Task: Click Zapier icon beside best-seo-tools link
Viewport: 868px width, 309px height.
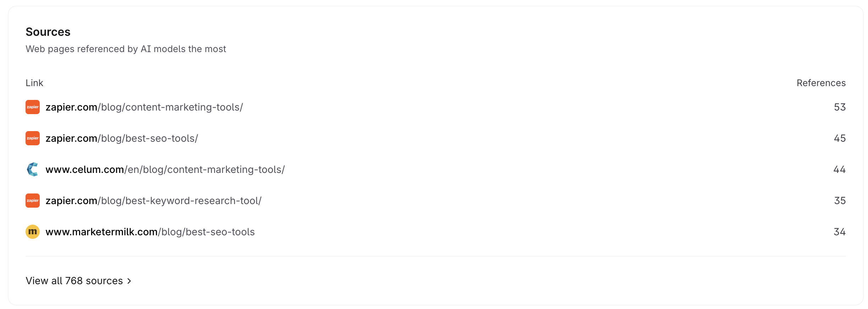Action: tap(33, 138)
